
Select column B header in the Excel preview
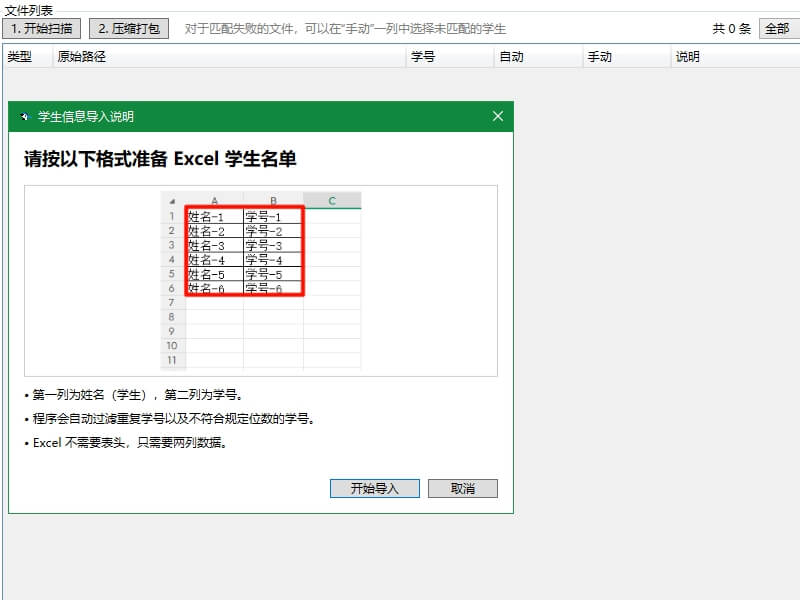click(272, 200)
